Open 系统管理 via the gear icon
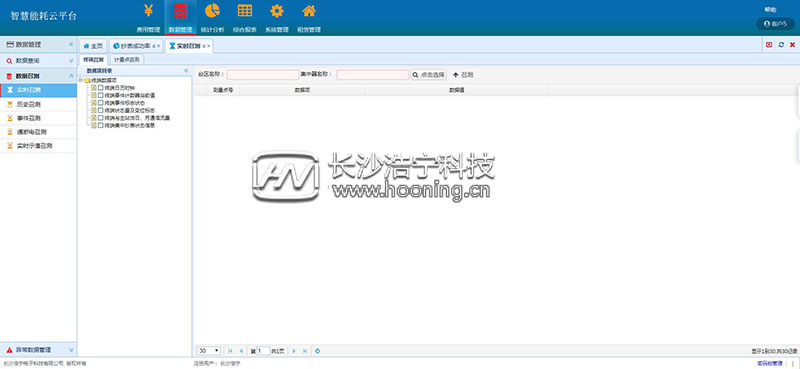 coord(277,11)
